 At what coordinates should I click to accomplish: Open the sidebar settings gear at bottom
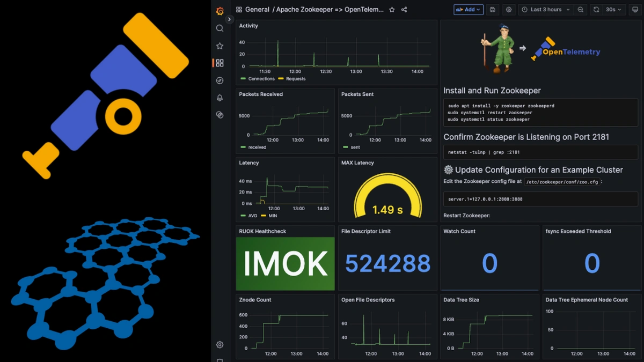click(219, 345)
